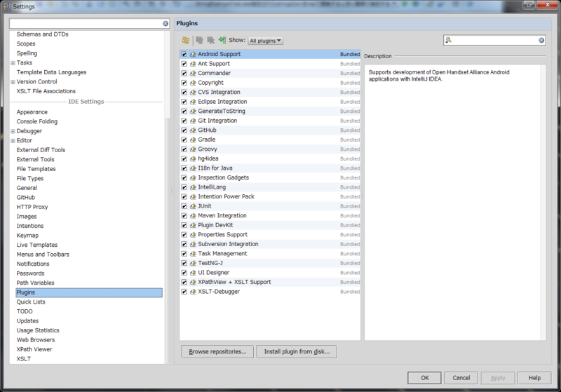This screenshot has width=561, height=392.
Task: Click the Maven Integration plugin icon
Action: point(193,216)
